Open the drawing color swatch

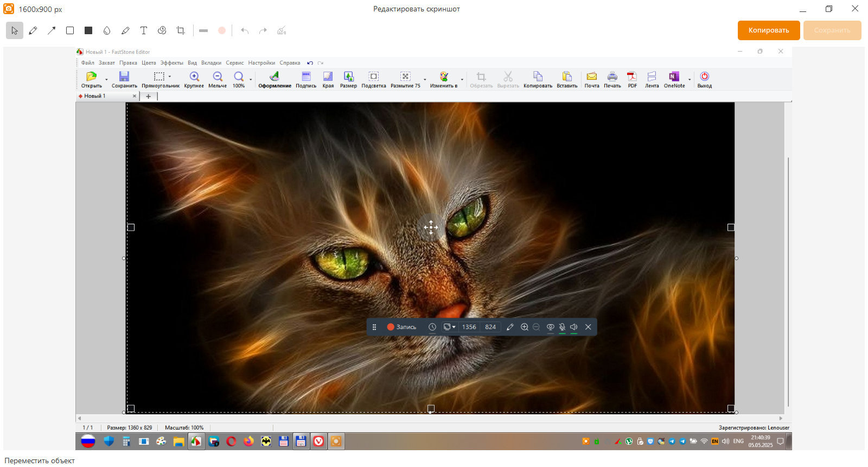tap(222, 31)
